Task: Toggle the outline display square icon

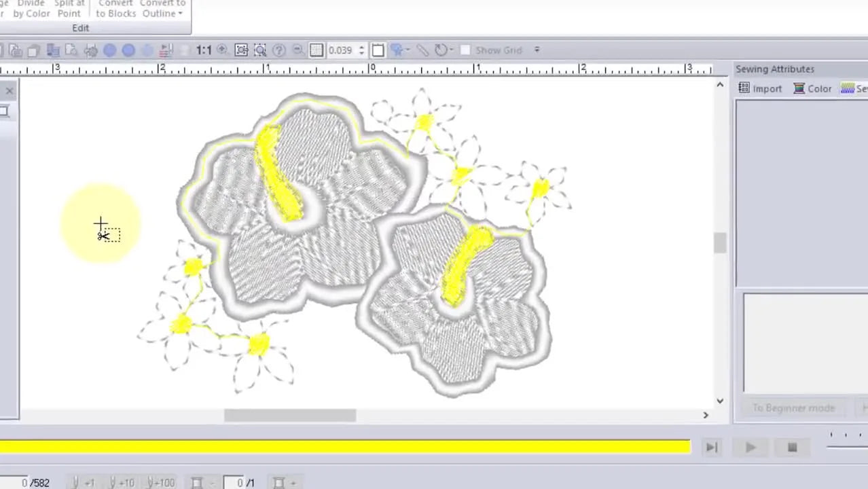Action: point(378,50)
